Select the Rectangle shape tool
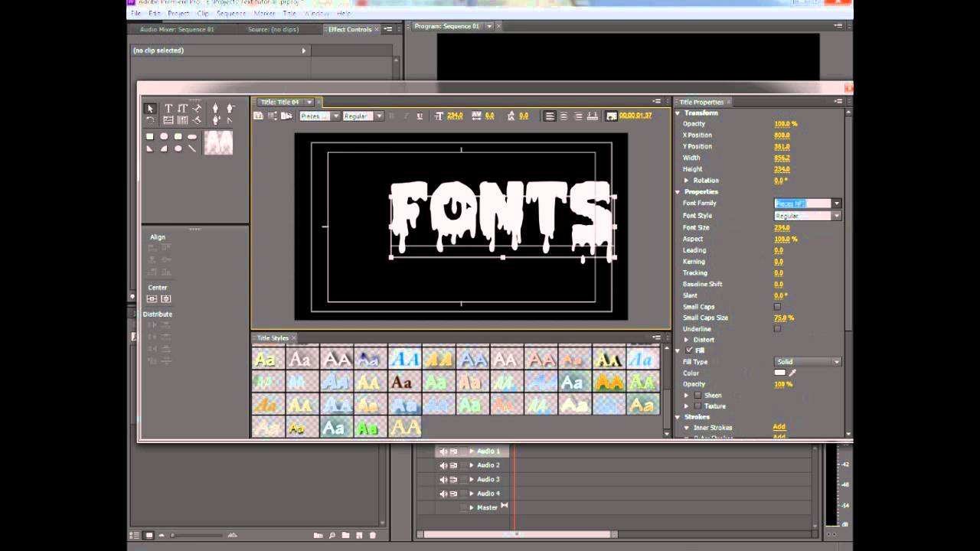 tap(150, 136)
